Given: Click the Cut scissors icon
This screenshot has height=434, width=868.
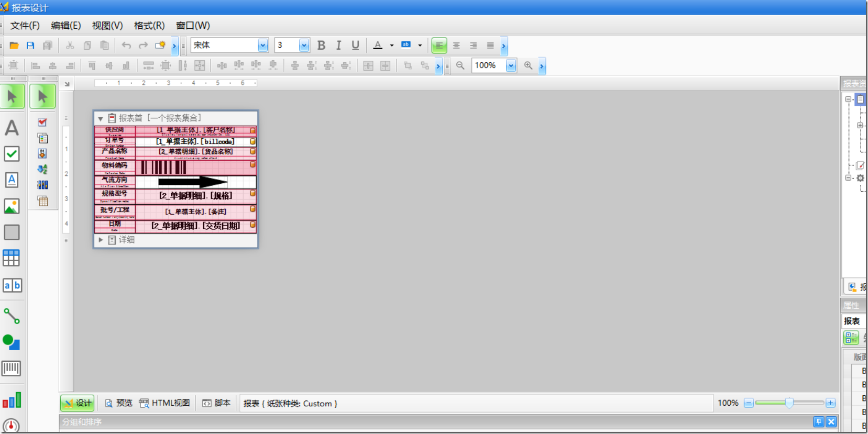Looking at the screenshot, I should tap(70, 46).
